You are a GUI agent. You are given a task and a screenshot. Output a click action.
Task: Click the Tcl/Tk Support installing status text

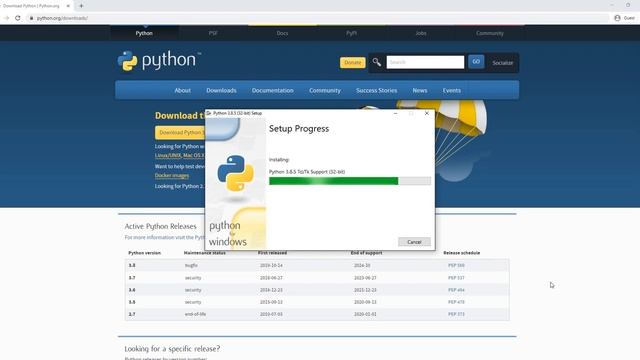[307, 172]
